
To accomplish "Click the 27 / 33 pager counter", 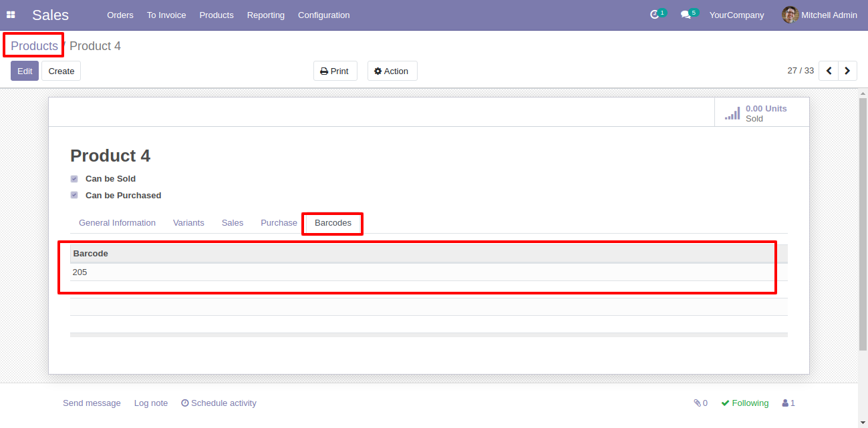I will [801, 71].
